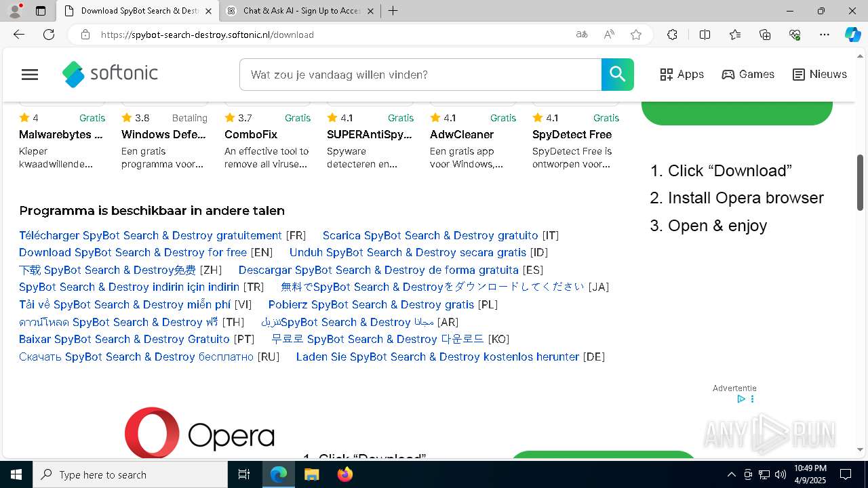Viewport: 868px width, 488px height.
Task: Open the Italian Scarica SpyBot link
Action: [431, 235]
